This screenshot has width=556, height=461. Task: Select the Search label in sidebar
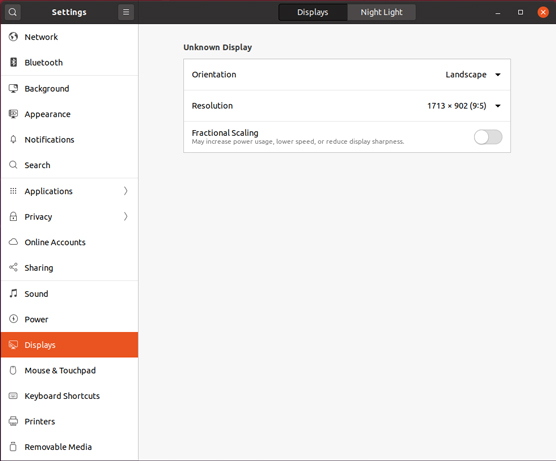click(37, 165)
